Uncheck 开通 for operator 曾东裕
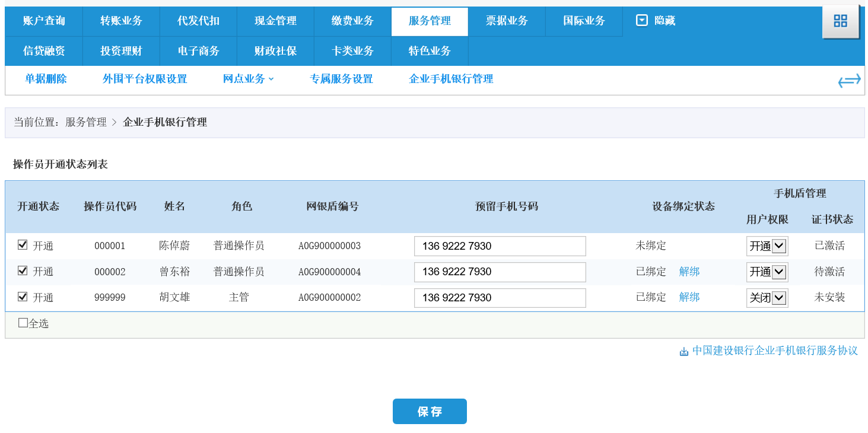 point(23,272)
